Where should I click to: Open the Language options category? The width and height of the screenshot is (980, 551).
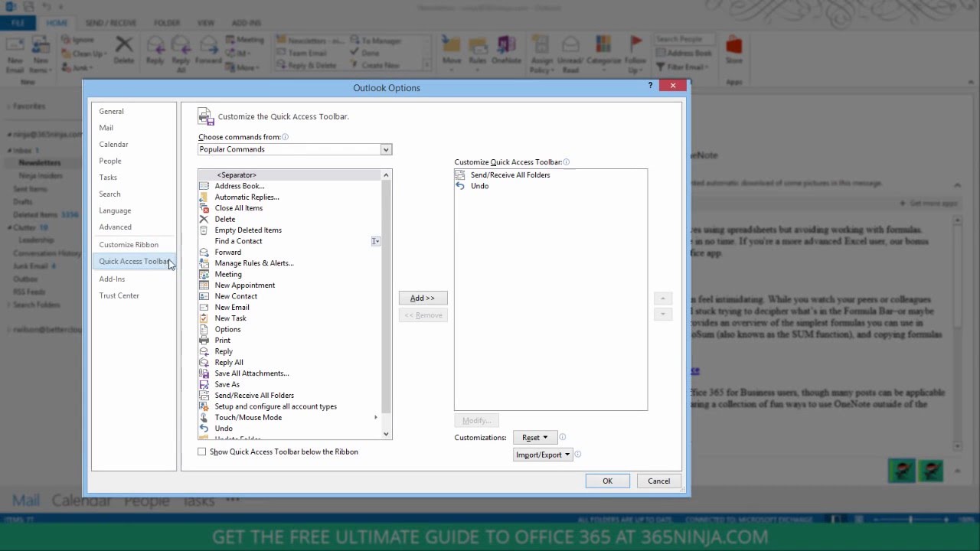click(x=115, y=210)
